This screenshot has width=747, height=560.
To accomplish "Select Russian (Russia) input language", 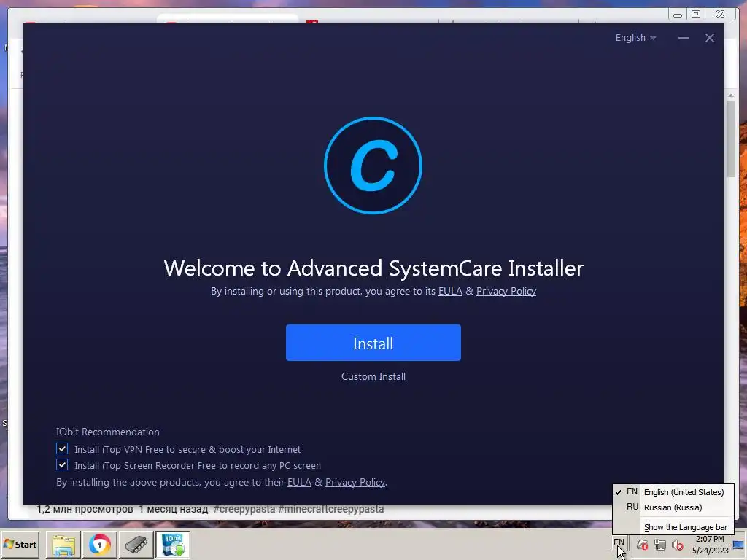I will (x=673, y=507).
